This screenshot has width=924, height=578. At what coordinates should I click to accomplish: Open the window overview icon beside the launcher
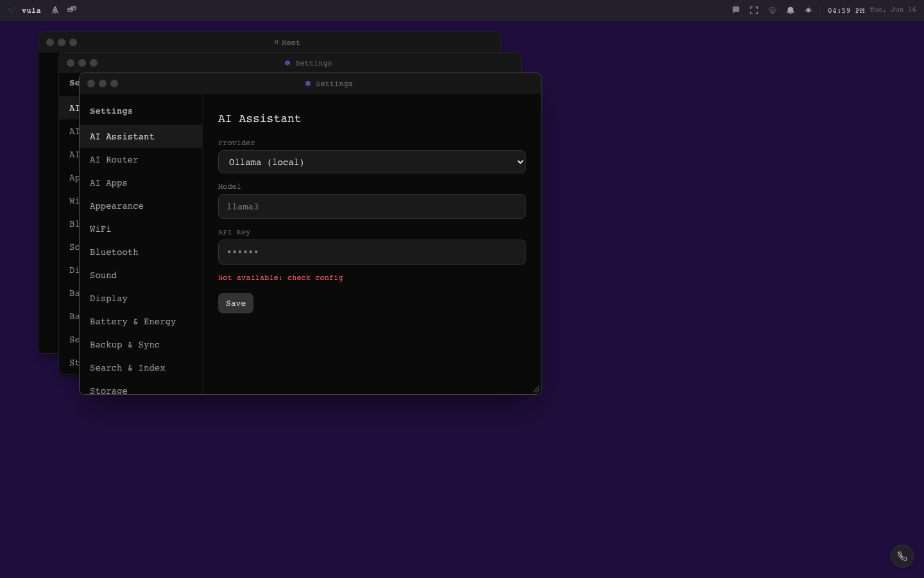72,10
